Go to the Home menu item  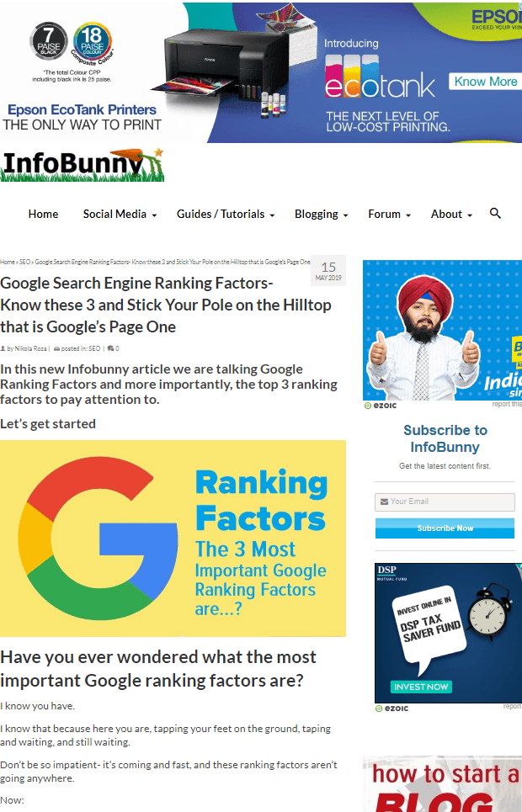pyautogui.click(x=43, y=214)
